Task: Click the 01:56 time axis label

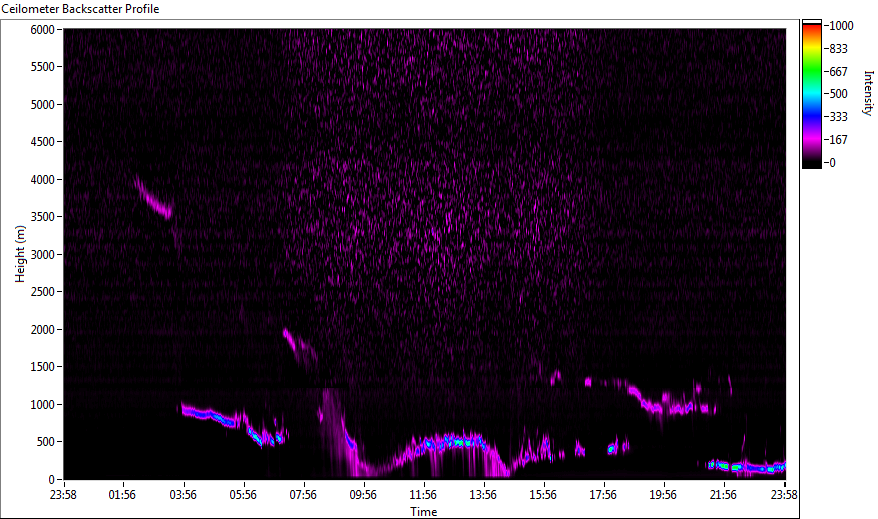Action: [x=122, y=495]
